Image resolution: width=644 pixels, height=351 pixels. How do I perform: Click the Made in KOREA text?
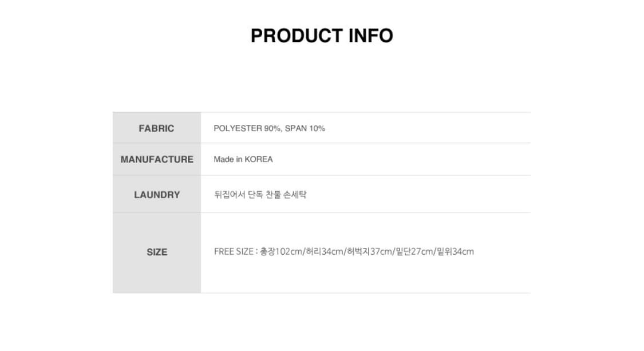point(243,159)
